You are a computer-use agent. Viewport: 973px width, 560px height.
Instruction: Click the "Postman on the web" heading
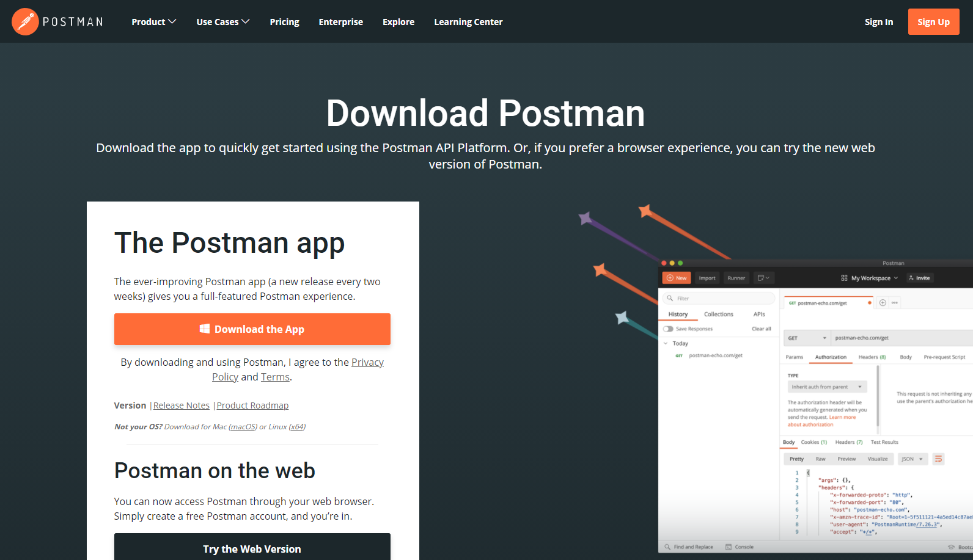[x=215, y=471]
